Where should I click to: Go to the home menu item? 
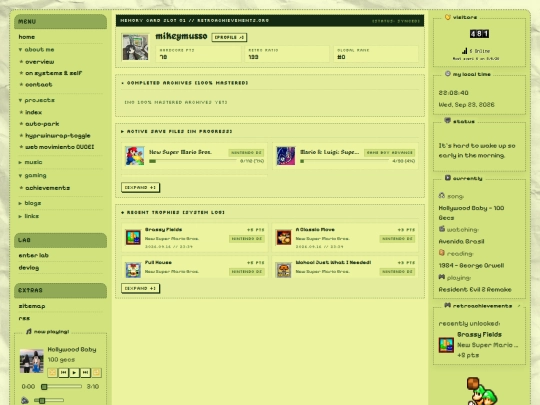(27, 37)
